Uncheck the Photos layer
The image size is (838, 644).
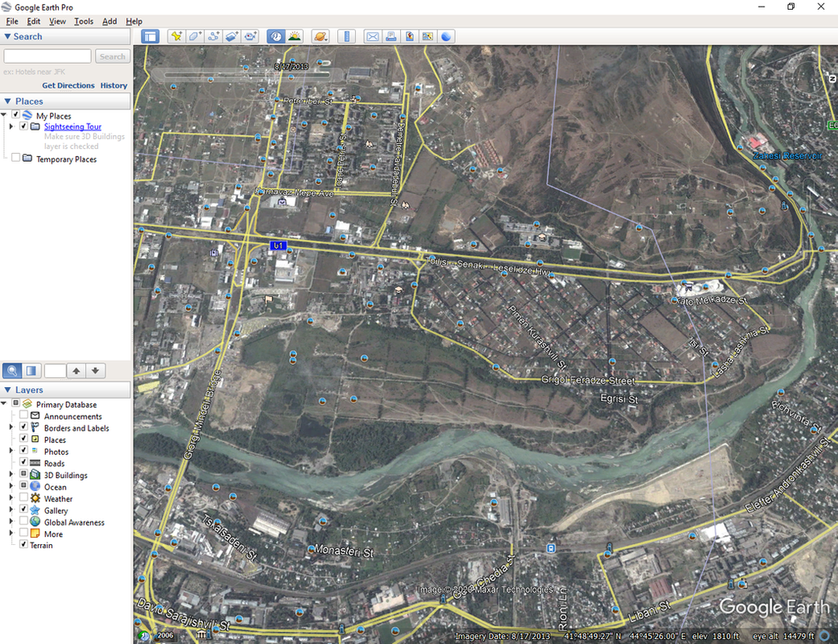click(24, 450)
